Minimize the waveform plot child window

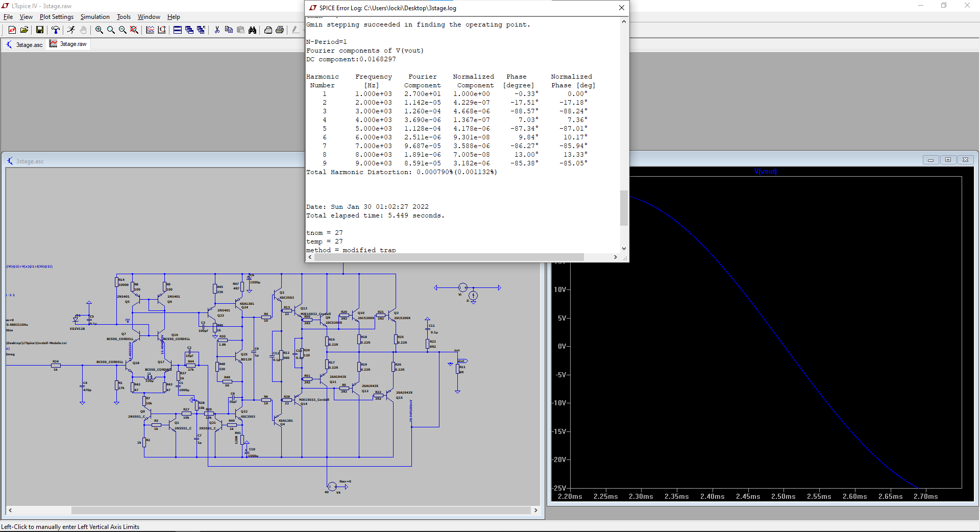pos(930,160)
